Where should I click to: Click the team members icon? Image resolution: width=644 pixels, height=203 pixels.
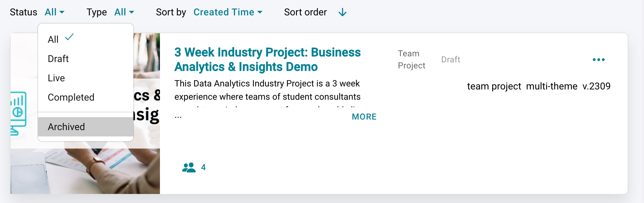[189, 167]
